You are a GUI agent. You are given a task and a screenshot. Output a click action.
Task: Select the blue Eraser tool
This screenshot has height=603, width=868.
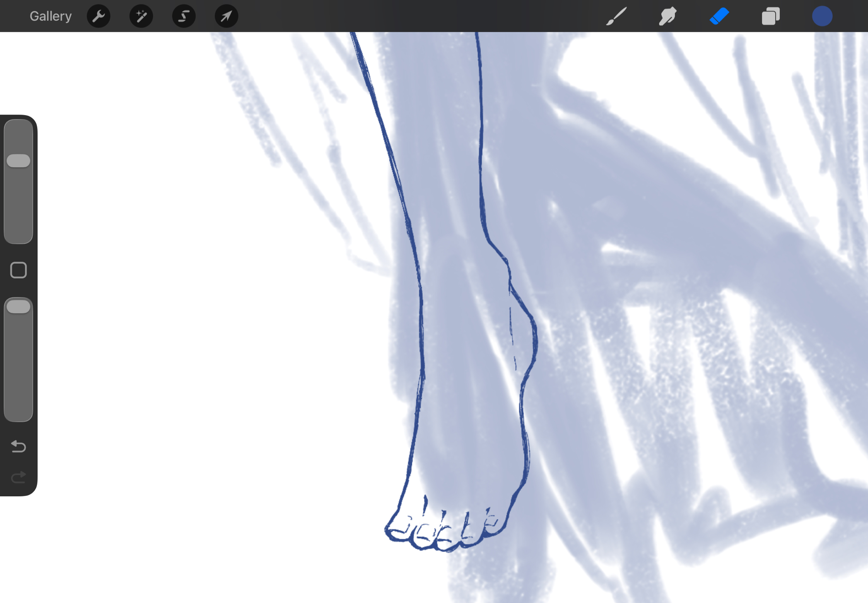point(719,16)
